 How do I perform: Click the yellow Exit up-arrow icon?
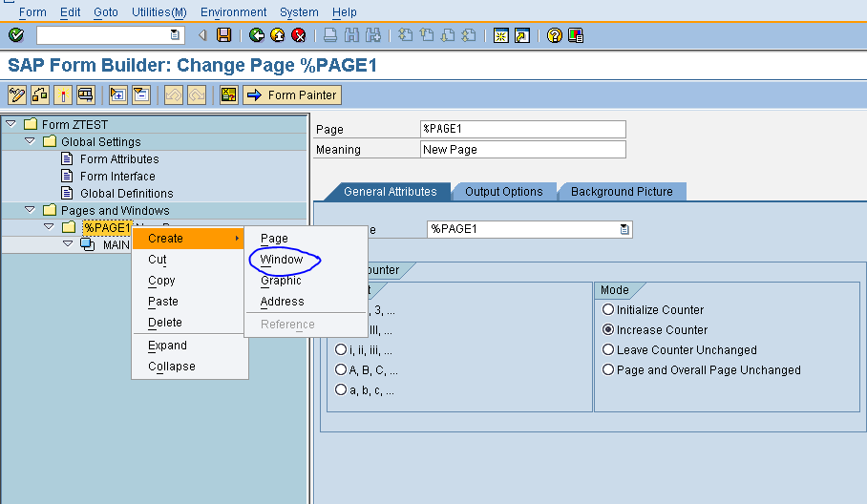(x=278, y=35)
